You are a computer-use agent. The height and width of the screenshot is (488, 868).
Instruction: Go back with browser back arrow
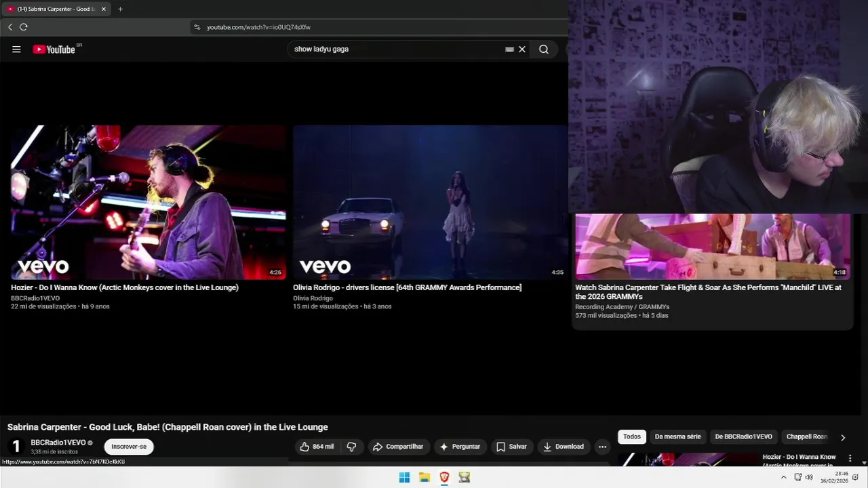pyautogui.click(x=10, y=27)
